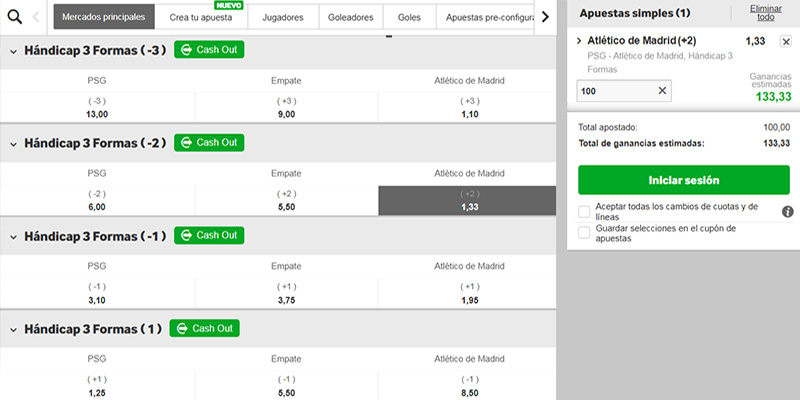Collapse Hándicap 3 Formas (-1) section
800x400 pixels.
13,236
